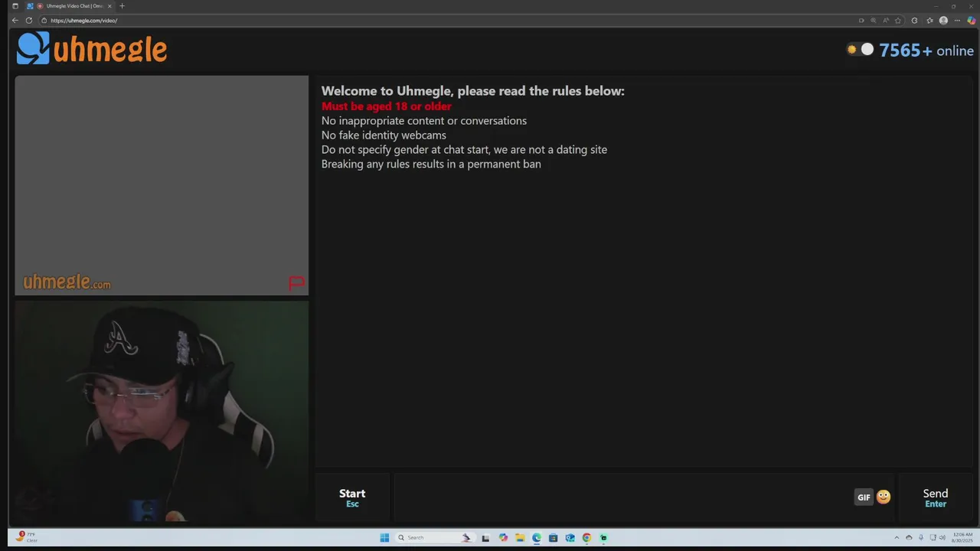Open the green app on taskbar
980x551 pixels.
(x=603, y=537)
